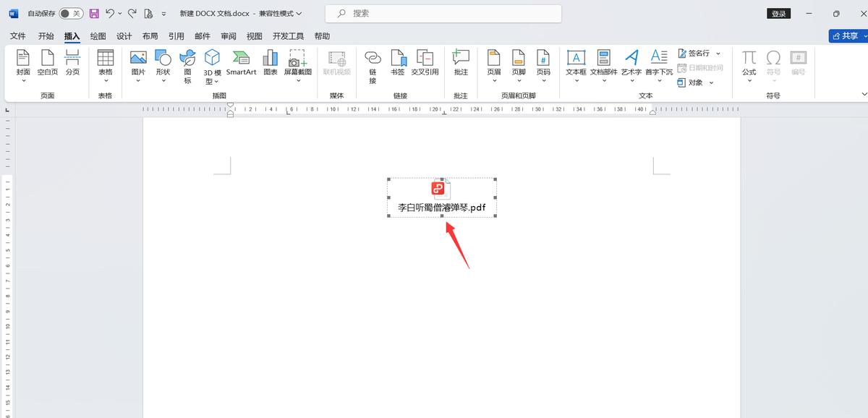The width and height of the screenshot is (868, 418).
Task: Click the Sign in (登录) button
Action: (778, 14)
